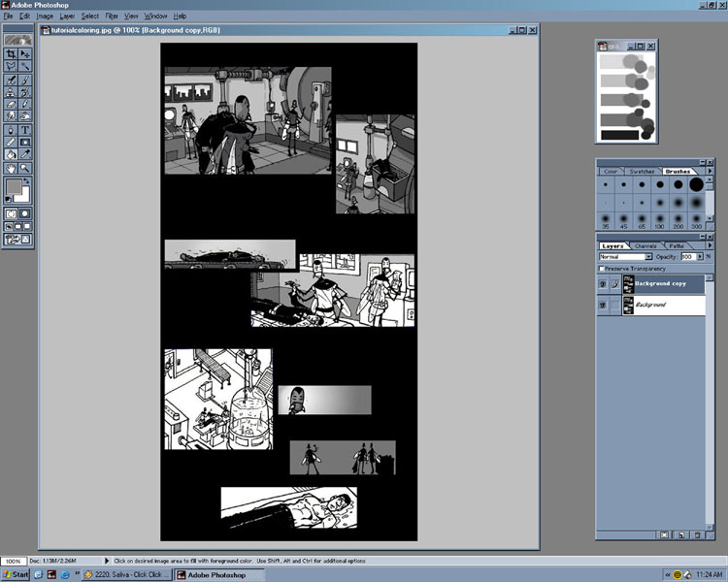Image resolution: width=728 pixels, height=582 pixels.
Task: Click Brushes palette scroll up arrow
Action: pos(710,180)
